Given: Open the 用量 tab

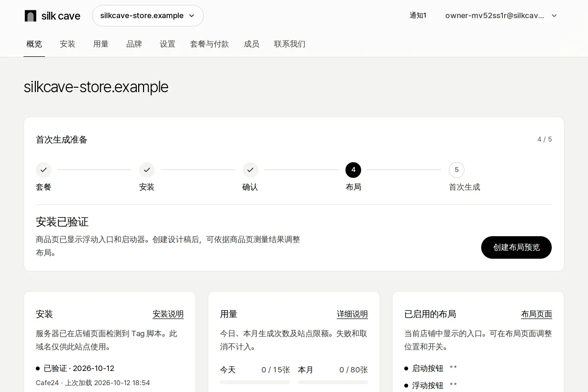Looking at the screenshot, I should 101,44.
